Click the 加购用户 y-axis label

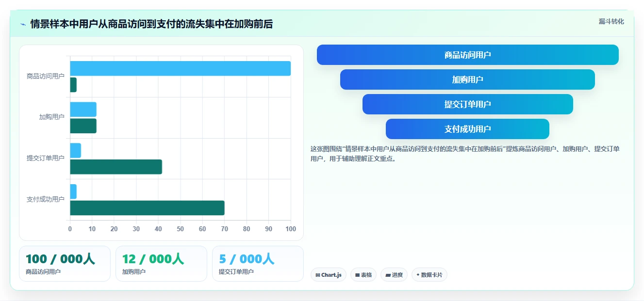[x=52, y=117]
